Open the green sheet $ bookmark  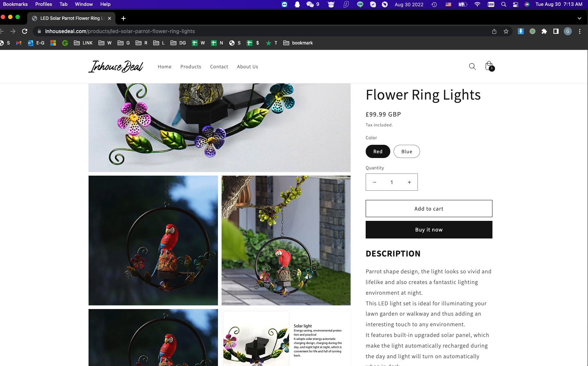click(253, 43)
